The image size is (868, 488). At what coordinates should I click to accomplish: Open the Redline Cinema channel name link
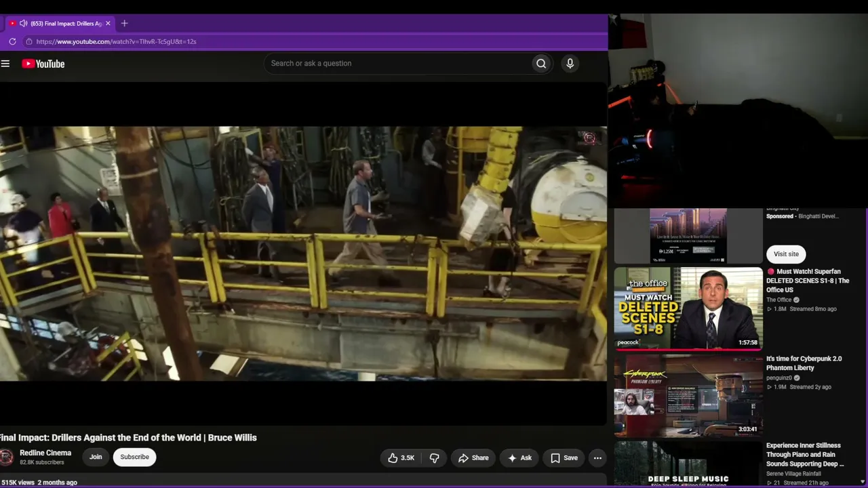pos(45,453)
